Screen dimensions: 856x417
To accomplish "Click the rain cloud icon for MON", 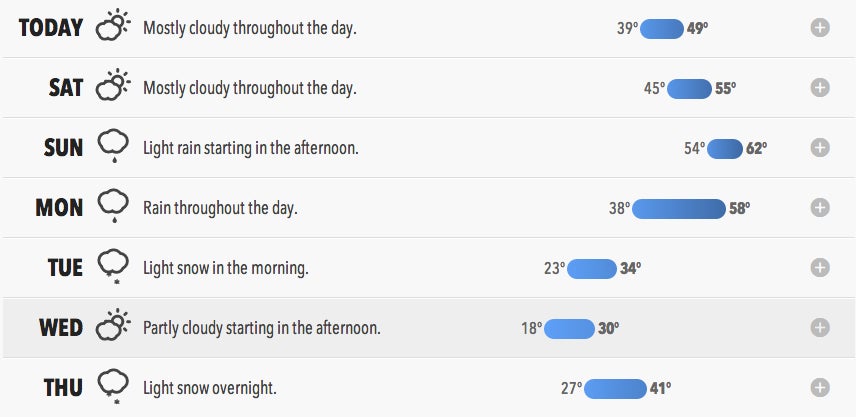I will point(114,206).
